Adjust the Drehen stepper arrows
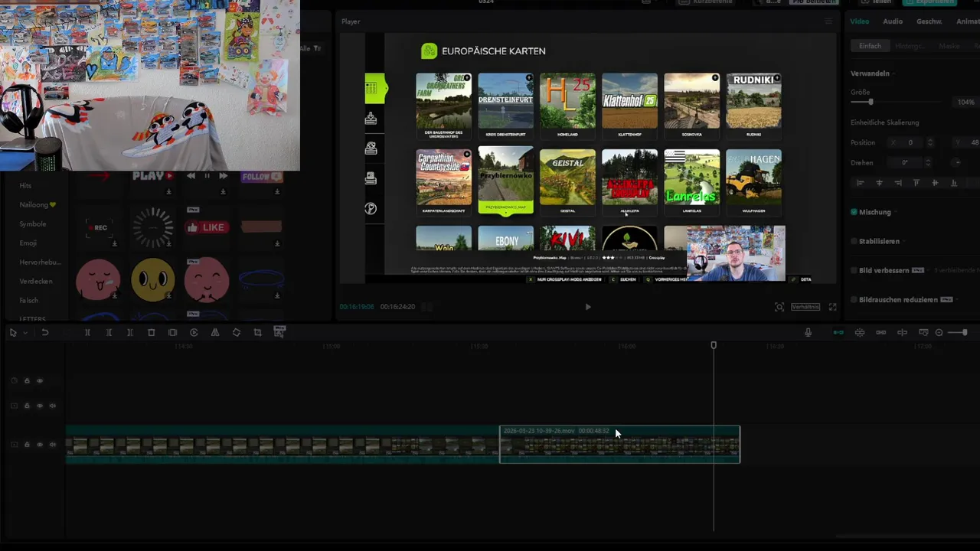The image size is (980, 551). click(x=928, y=162)
